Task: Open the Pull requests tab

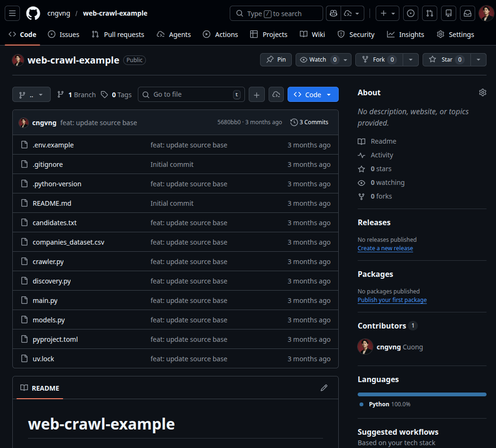Action: click(117, 35)
